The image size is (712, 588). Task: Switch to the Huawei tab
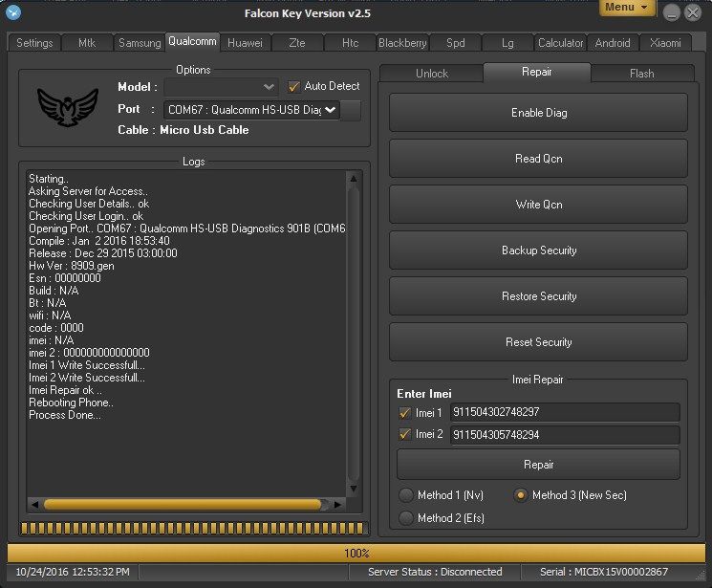pyautogui.click(x=246, y=43)
